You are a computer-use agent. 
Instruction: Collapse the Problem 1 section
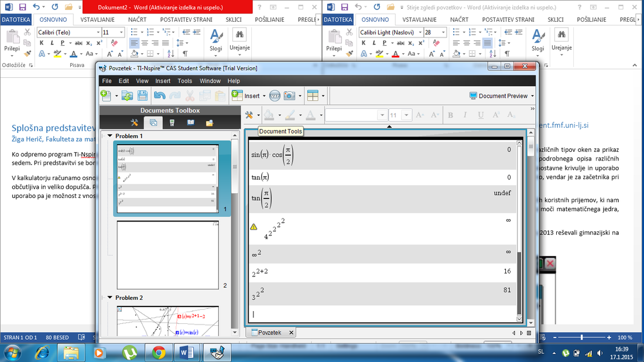click(109, 135)
